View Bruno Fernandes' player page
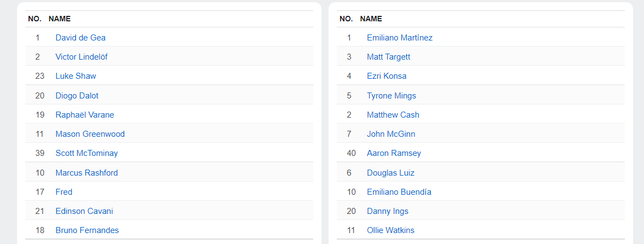Viewport: 644px width, 244px height. point(87,230)
